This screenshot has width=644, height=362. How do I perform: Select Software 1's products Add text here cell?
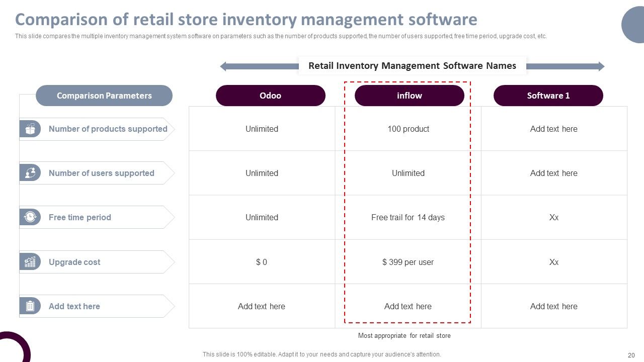pos(554,129)
